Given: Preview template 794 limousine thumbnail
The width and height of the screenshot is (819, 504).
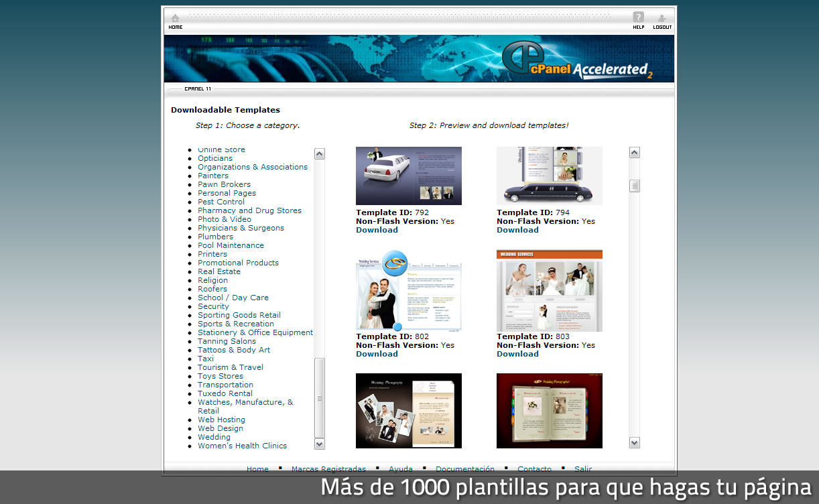Looking at the screenshot, I should [x=549, y=176].
